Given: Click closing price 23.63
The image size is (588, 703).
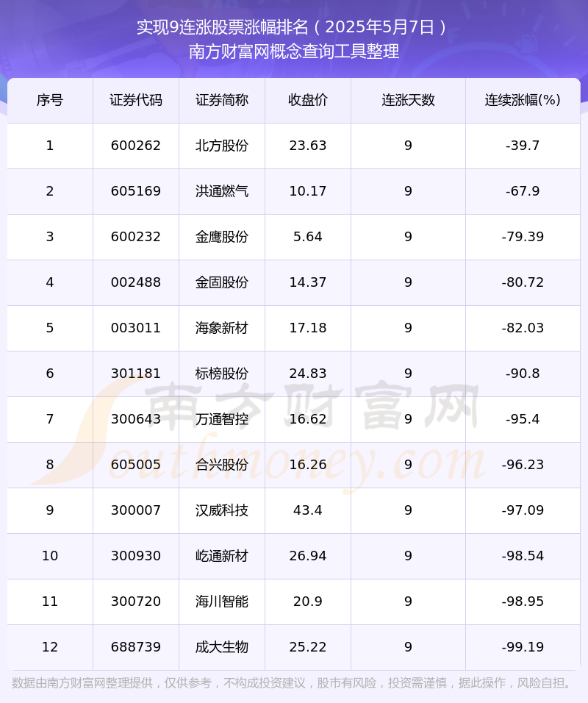Looking at the screenshot, I should point(308,146).
